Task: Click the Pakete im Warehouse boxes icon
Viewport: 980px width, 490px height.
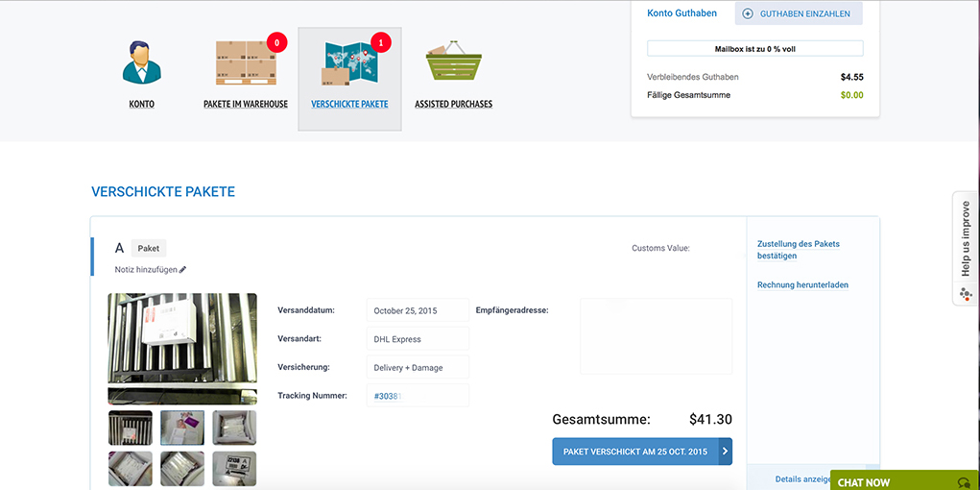Action: 246,62
